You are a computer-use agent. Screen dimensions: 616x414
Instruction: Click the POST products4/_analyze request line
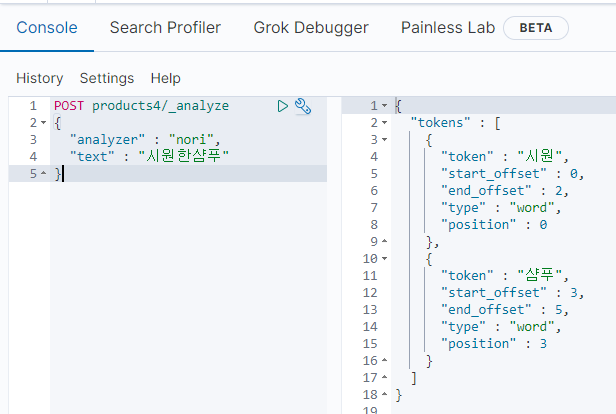(x=141, y=106)
